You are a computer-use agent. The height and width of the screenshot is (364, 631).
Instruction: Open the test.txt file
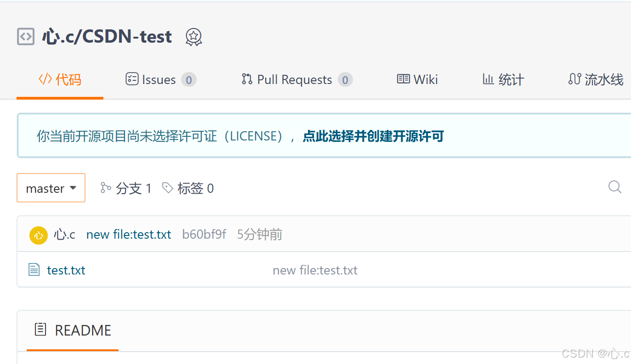66,270
